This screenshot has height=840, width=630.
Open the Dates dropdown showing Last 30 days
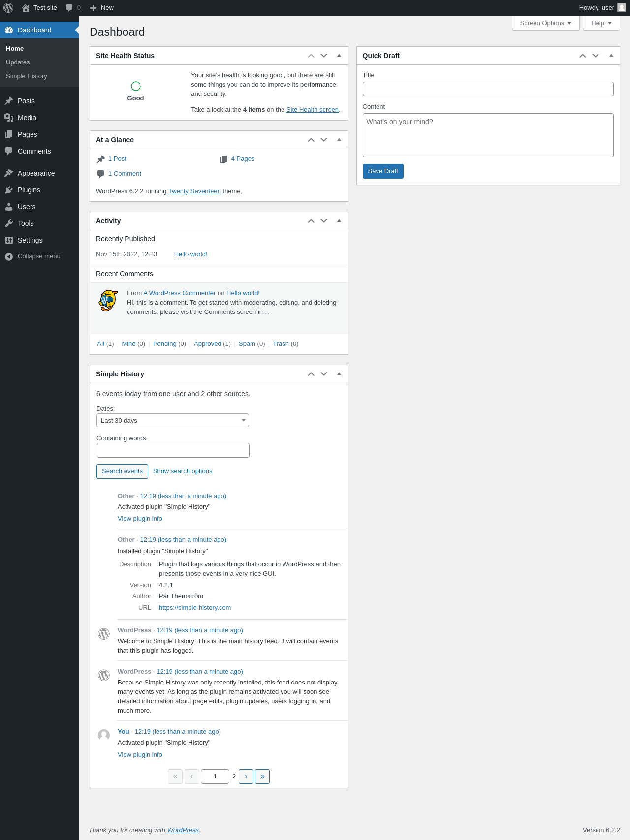click(x=173, y=420)
